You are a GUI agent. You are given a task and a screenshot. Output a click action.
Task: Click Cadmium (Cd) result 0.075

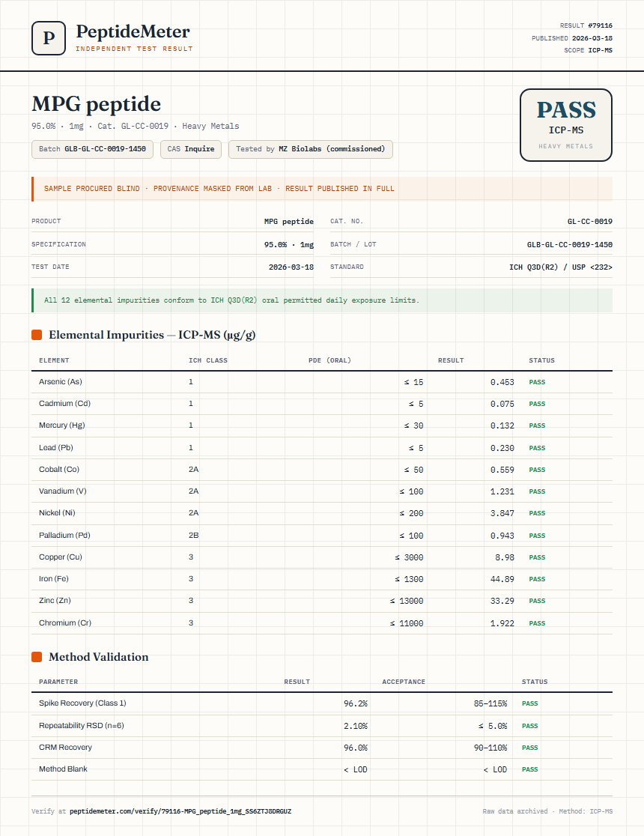pos(502,404)
